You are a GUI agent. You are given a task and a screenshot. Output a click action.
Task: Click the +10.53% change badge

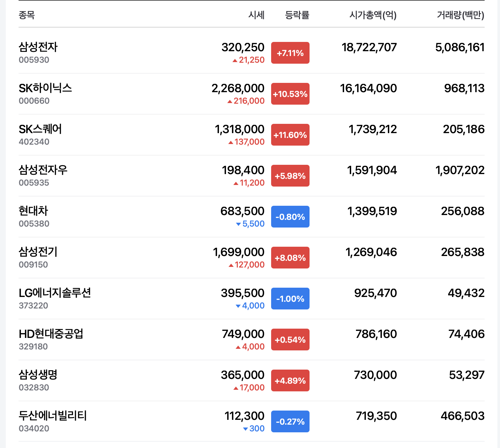pyautogui.click(x=290, y=94)
